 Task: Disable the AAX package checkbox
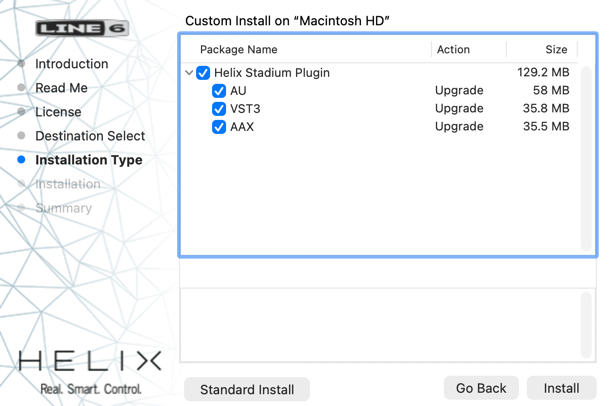coord(219,127)
